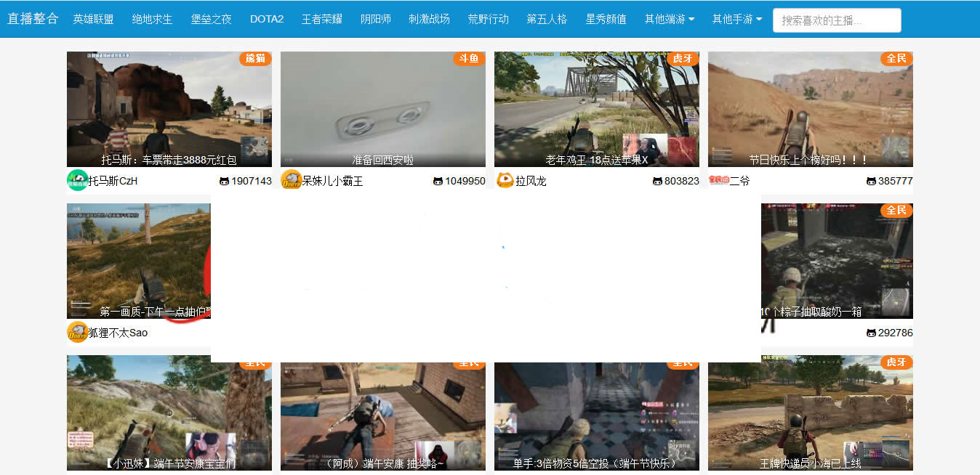Click the 搜索喜欢的主播 search field
Screen dimensions: 980x475
coord(836,20)
